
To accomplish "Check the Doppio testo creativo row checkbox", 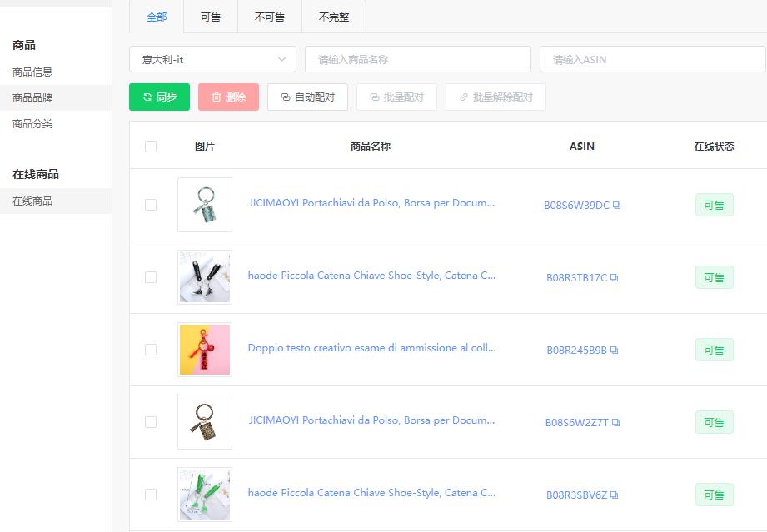I will [151, 350].
